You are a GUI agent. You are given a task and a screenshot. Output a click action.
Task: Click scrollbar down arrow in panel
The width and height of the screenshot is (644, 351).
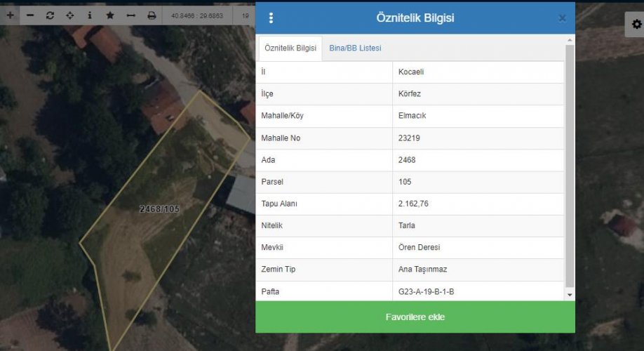tap(570, 296)
